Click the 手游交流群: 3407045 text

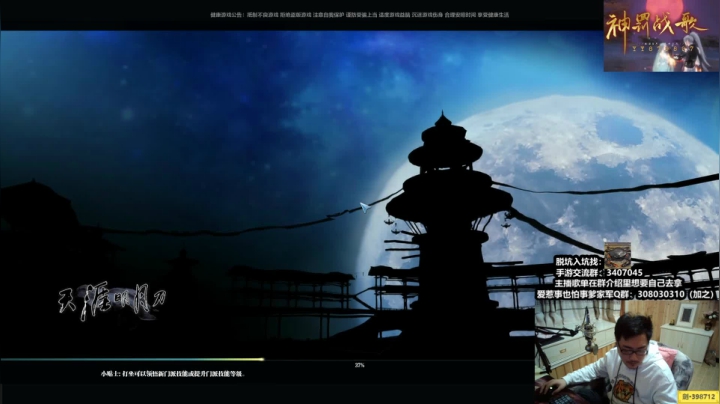(x=599, y=273)
